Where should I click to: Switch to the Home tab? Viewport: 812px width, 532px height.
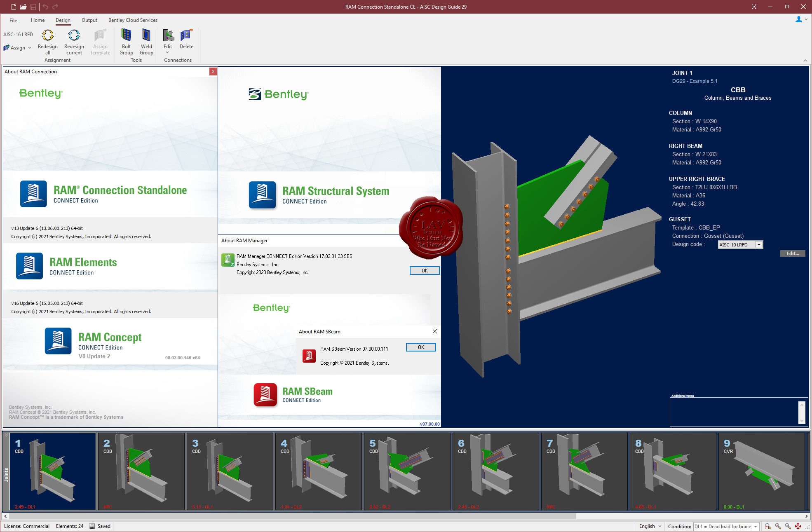coord(38,20)
